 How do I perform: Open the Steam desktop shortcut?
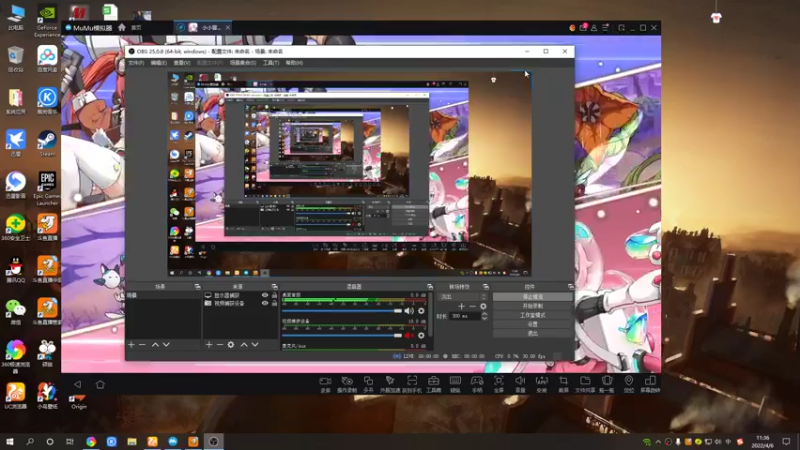tap(47, 143)
